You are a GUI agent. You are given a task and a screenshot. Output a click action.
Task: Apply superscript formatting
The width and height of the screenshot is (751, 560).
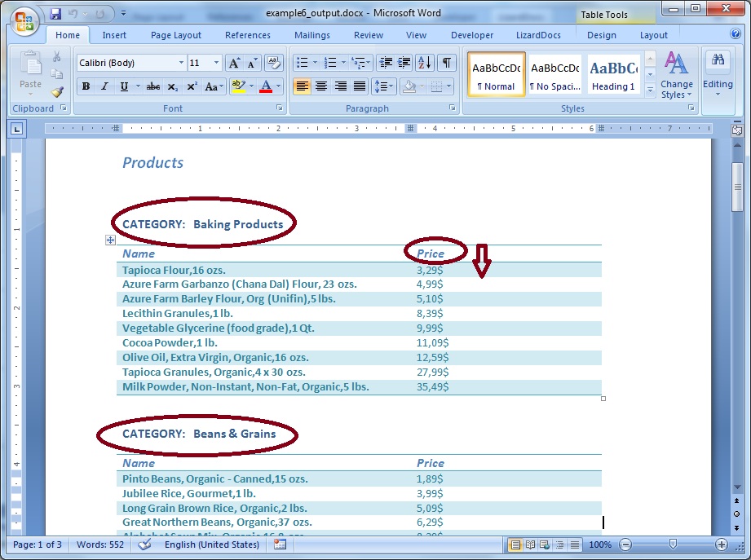pyautogui.click(x=192, y=86)
